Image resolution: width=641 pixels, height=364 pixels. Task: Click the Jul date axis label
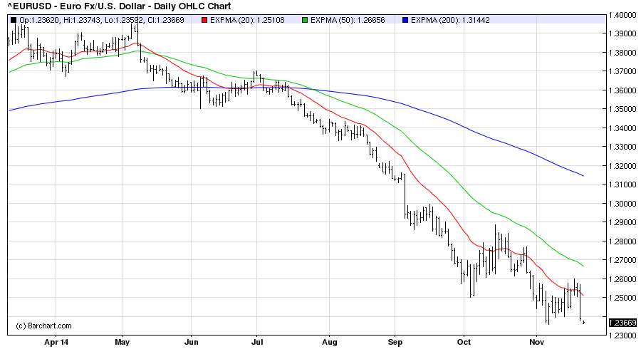pos(256,342)
